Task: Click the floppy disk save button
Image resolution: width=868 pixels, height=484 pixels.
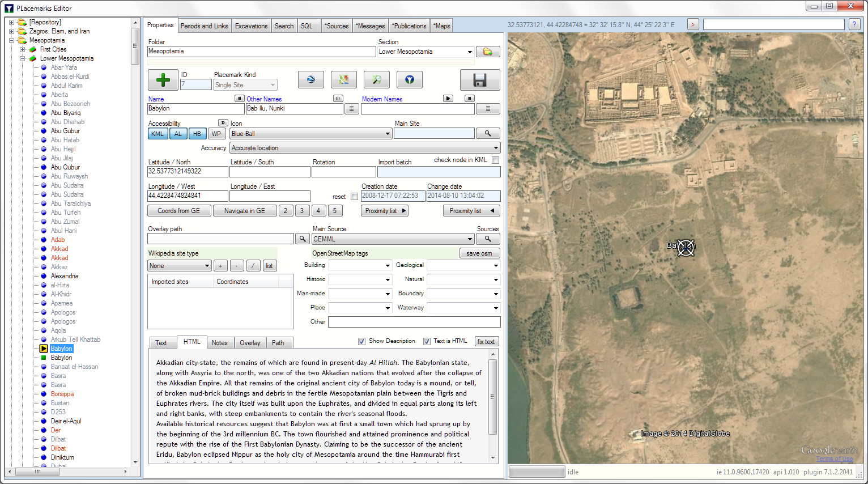Action: (479, 80)
